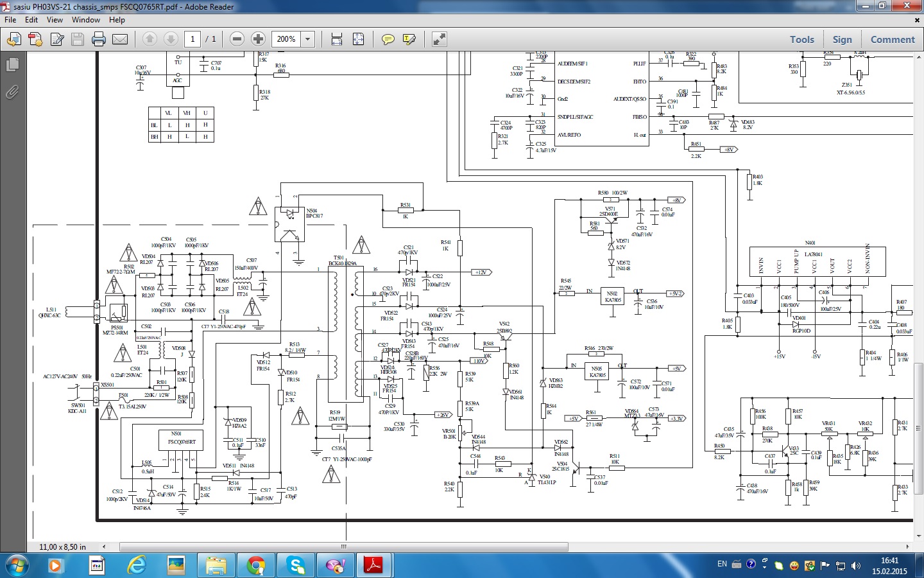Click the horizontal scrollbar at bottom
The width and height of the screenshot is (924, 578).
tap(343, 547)
